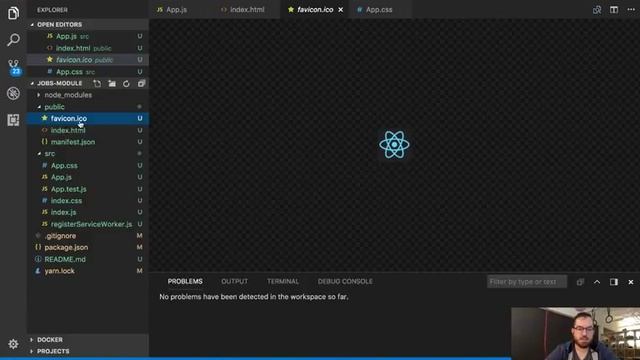Viewport: 640px width, 360px height.
Task: Open the Manage gear settings icon
Action: tap(13, 344)
